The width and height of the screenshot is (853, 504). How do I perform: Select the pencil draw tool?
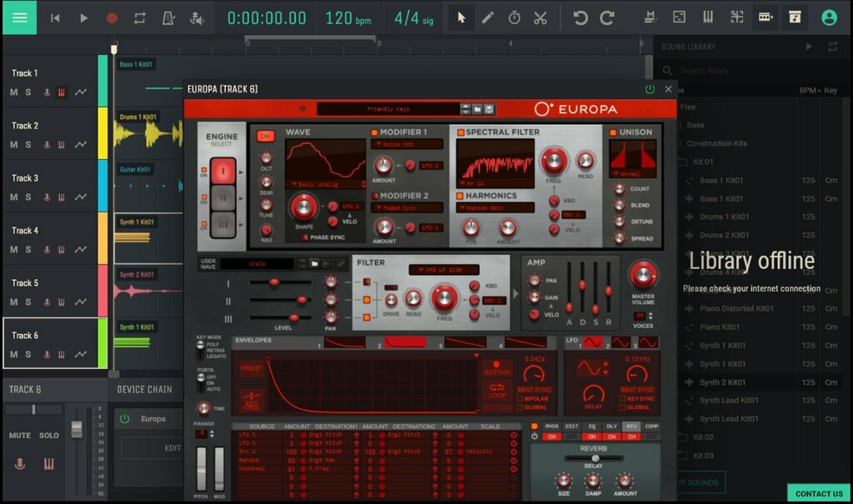[487, 18]
